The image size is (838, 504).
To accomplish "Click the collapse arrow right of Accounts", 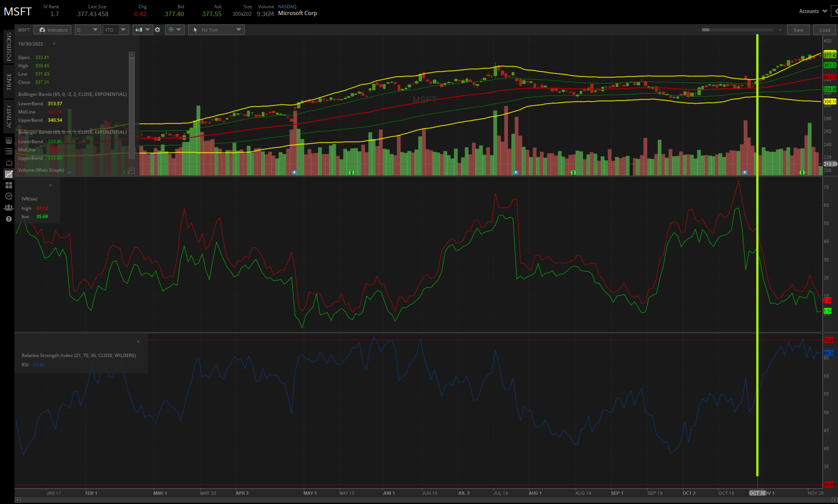I will [x=835, y=11].
